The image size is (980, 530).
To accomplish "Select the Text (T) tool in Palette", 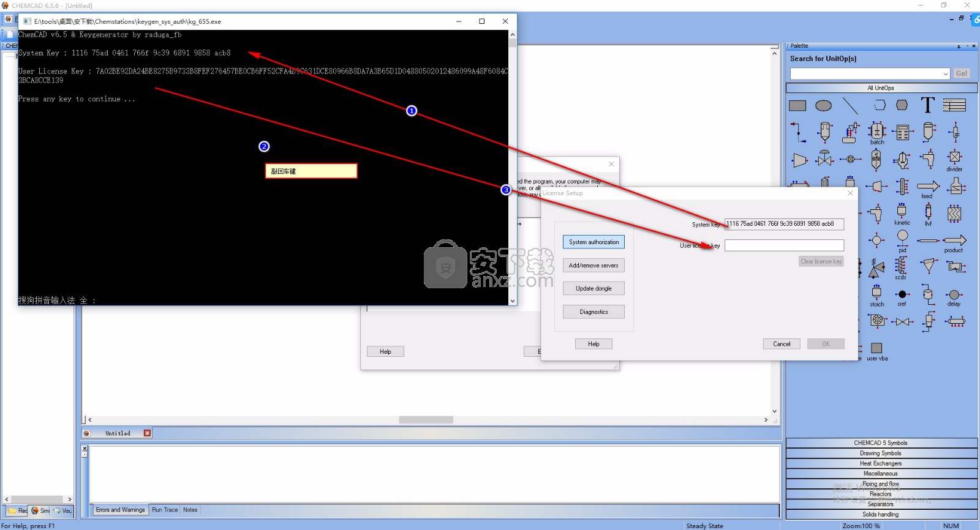I will tap(928, 105).
